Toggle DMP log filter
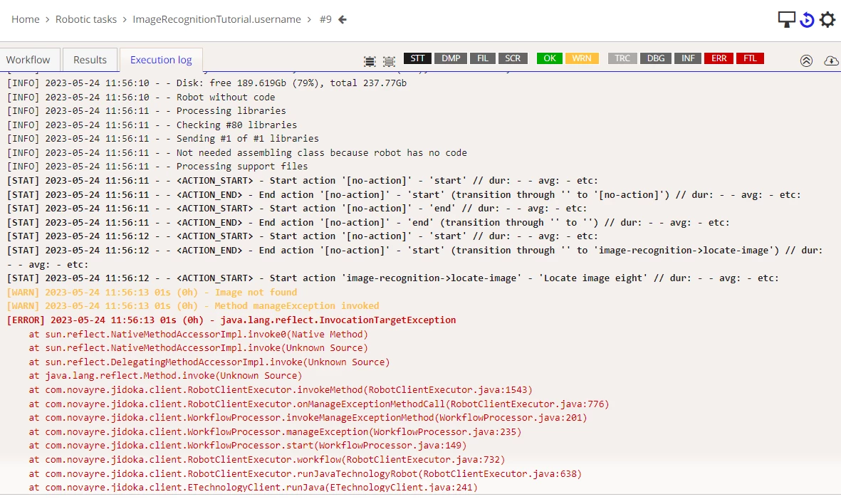841x504 pixels. [451, 58]
